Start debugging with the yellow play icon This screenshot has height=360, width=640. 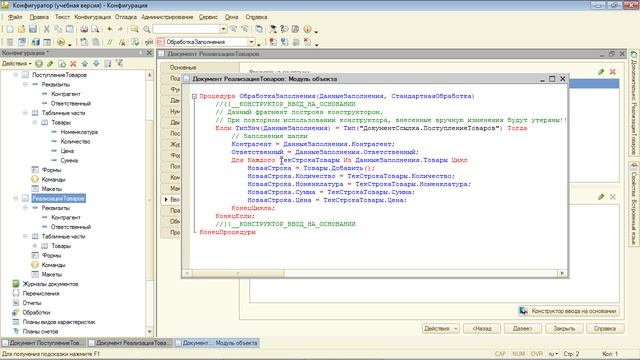click(61, 42)
